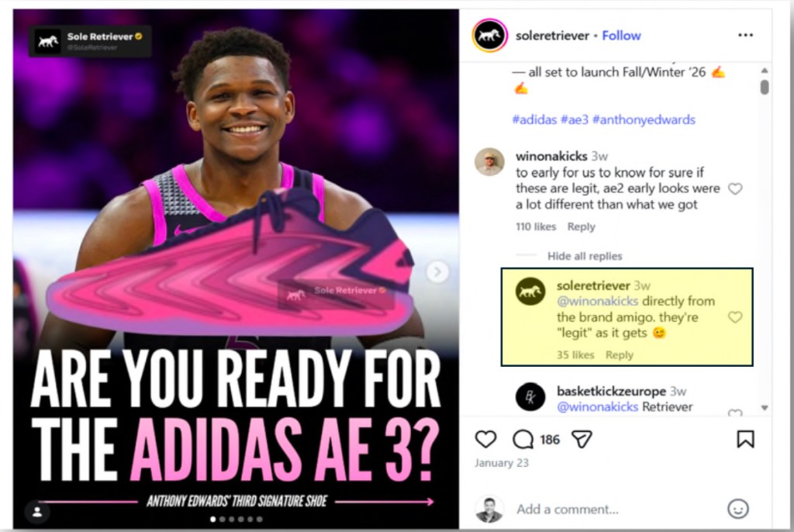Like winonakicks' comment with the heart

735,189
